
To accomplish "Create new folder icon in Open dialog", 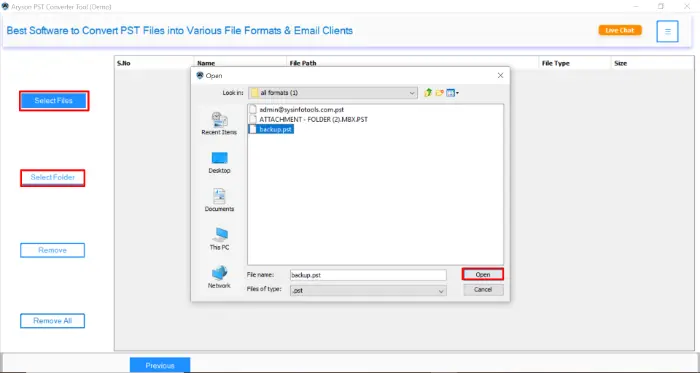I will coord(439,93).
